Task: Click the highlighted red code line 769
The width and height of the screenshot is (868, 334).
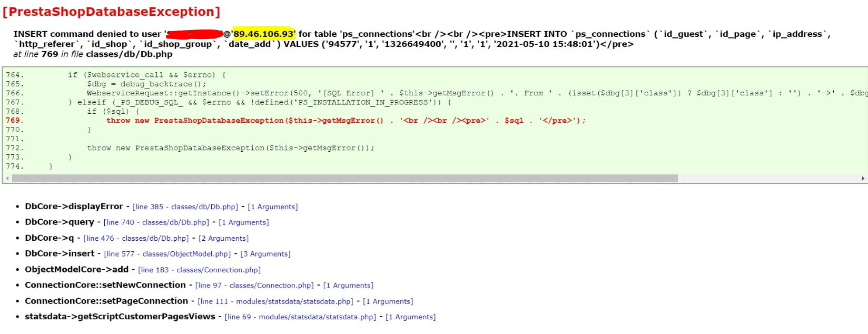Action: [346, 121]
